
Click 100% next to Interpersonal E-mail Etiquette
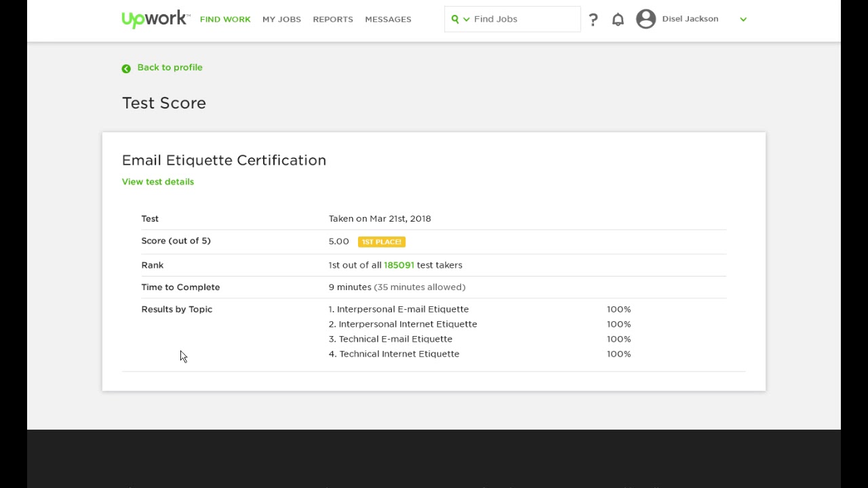(618, 309)
